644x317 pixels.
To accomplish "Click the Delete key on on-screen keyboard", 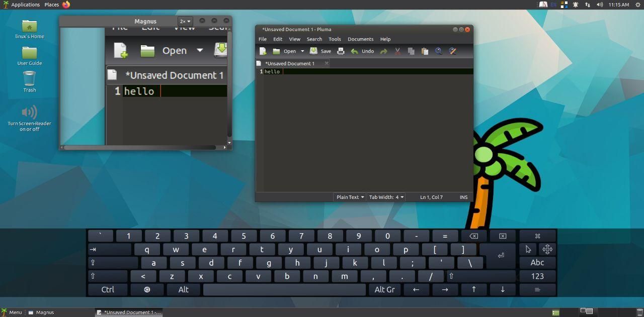I will pyautogui.click(x=503, y=236).
